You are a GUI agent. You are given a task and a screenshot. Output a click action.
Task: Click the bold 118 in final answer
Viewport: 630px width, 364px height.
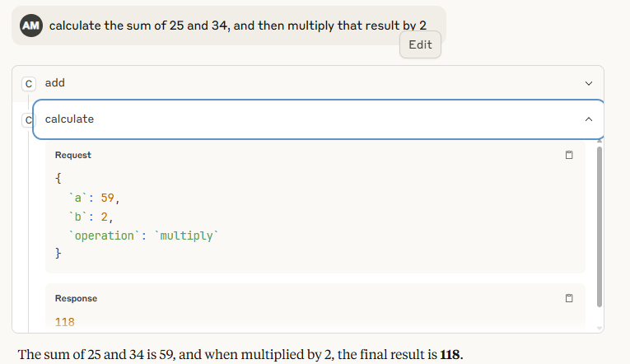[450, 355]
